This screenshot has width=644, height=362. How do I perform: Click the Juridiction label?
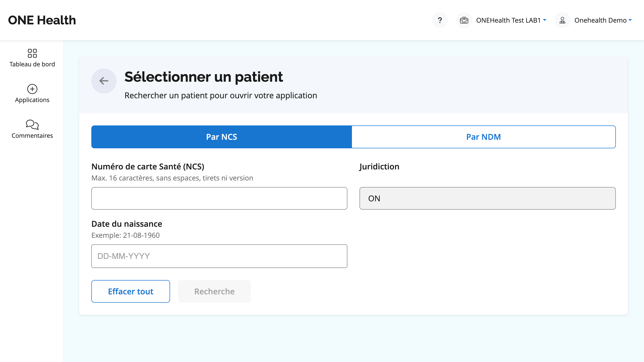[x=379, y=166]
